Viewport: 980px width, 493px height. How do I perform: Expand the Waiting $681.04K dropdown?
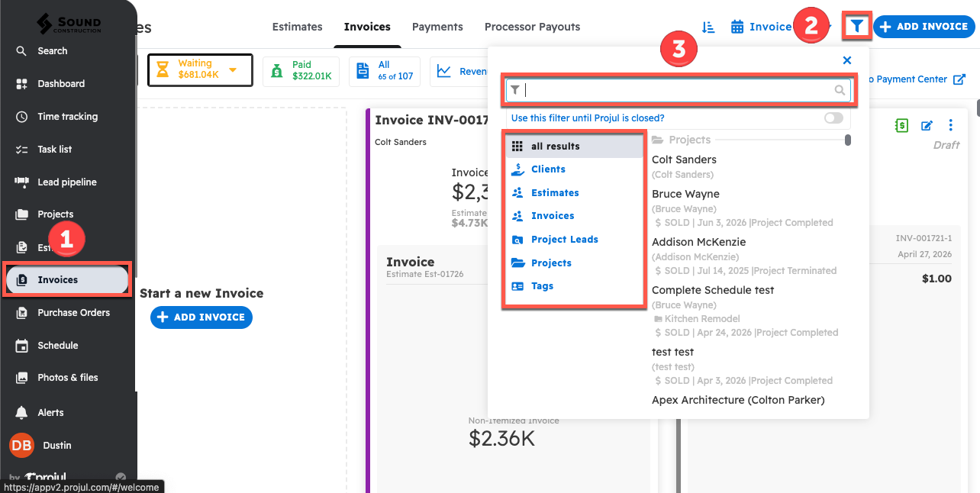click(x=233, y=70)
